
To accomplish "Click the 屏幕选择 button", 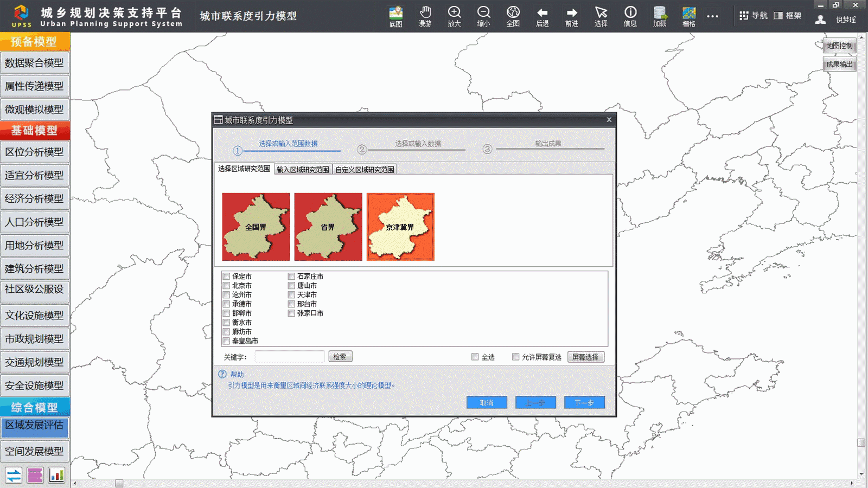I will coord(586,357).
